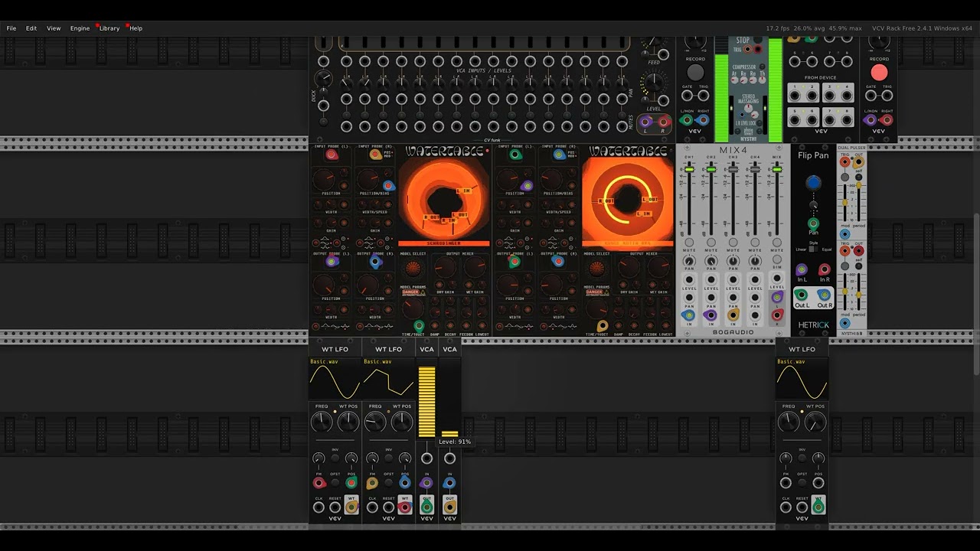Viewport: 980px width, 551px height.
Task: Click FREQ knob on first WT LFO
Action: coord(322,422)
